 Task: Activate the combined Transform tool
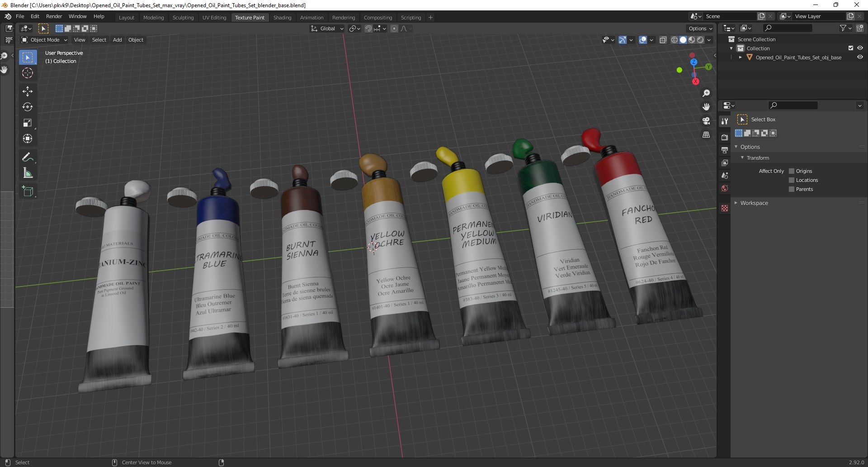tap(28, 139)
